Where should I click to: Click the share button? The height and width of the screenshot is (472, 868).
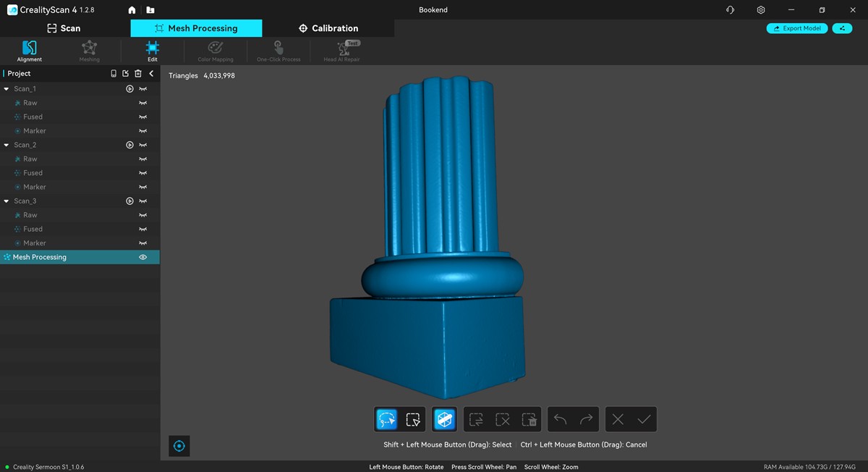(x=842, y=28)
